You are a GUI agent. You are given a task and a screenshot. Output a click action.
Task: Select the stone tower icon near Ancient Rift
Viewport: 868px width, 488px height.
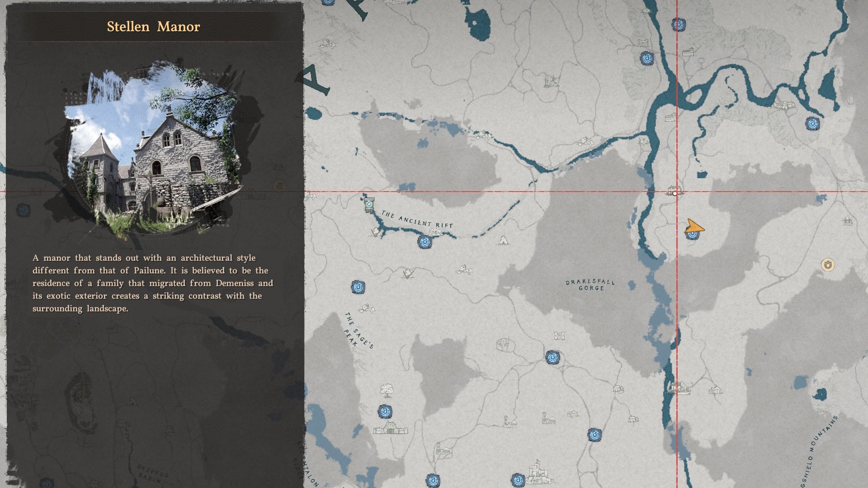tap(369, 205)
